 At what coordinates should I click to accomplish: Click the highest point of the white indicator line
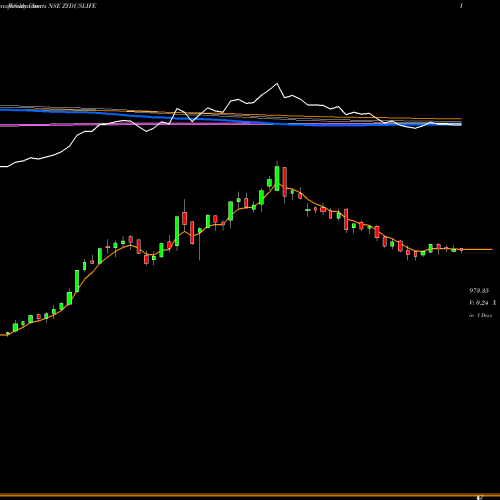pyautogui.click(x=277, y=84)
